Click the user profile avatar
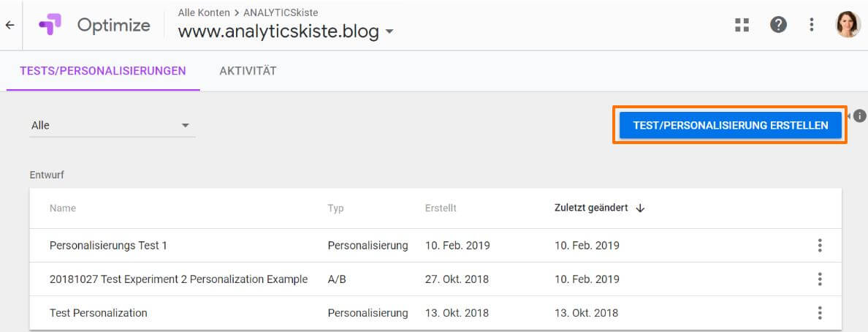The height and width of the screenshot is (332, 868). 848,25
